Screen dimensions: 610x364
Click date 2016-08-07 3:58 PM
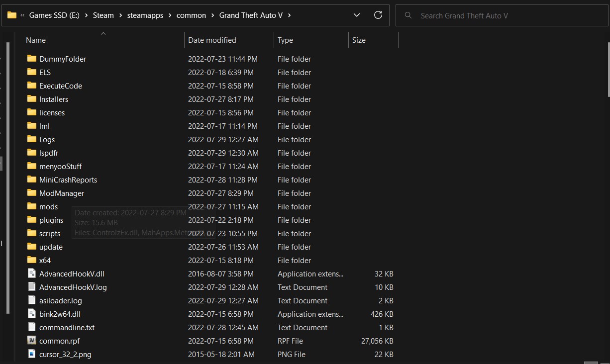(x=221, y=274)
